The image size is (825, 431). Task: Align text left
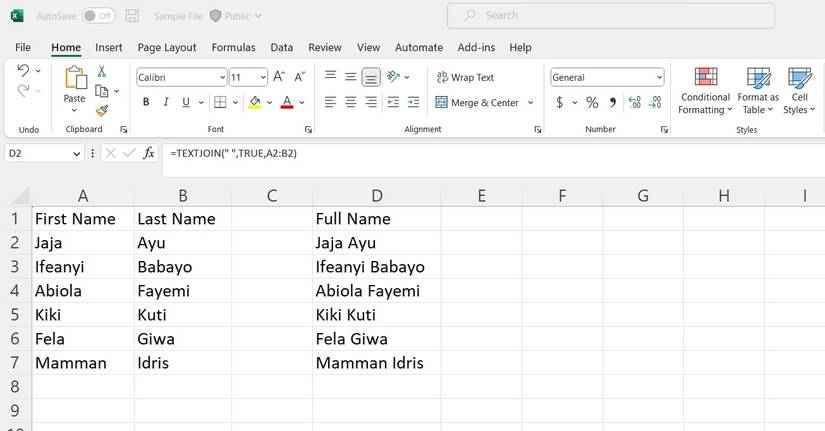(x=330, y=102)
